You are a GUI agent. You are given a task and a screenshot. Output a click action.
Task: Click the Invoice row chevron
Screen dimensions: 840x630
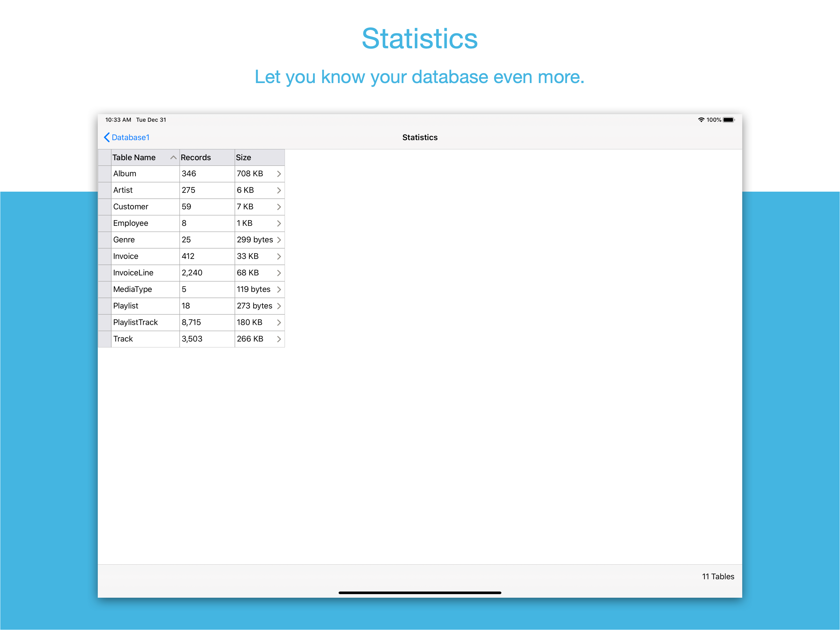coord(279,256)
